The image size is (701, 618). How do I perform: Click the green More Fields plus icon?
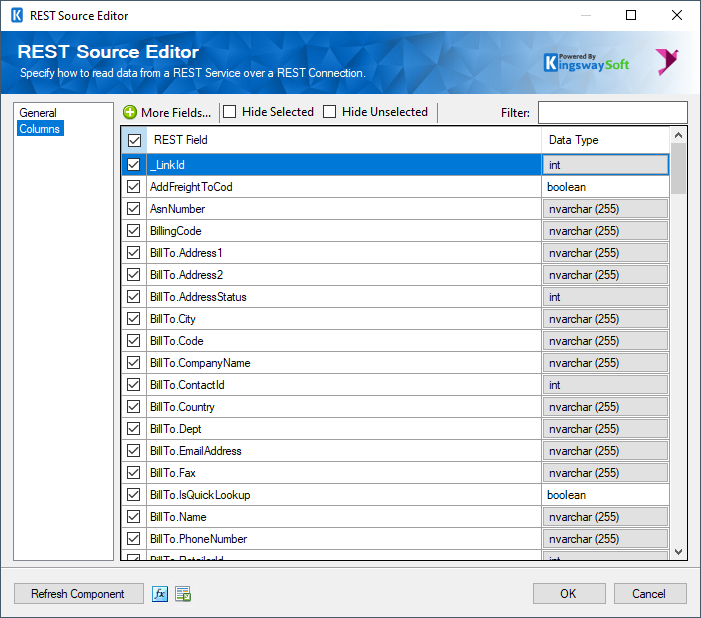pos(130,112)
